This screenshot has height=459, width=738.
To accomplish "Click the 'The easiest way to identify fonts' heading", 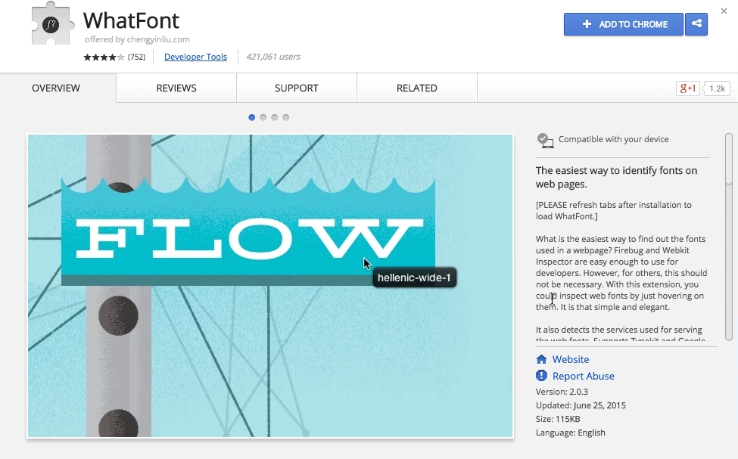I will click(617, 177).
